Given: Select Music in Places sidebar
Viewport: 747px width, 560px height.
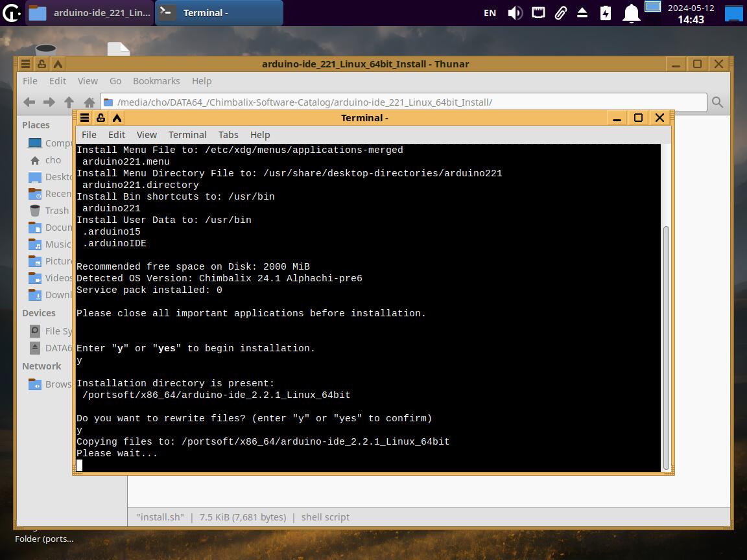Looking at the screenshot, I should (49, 244).
